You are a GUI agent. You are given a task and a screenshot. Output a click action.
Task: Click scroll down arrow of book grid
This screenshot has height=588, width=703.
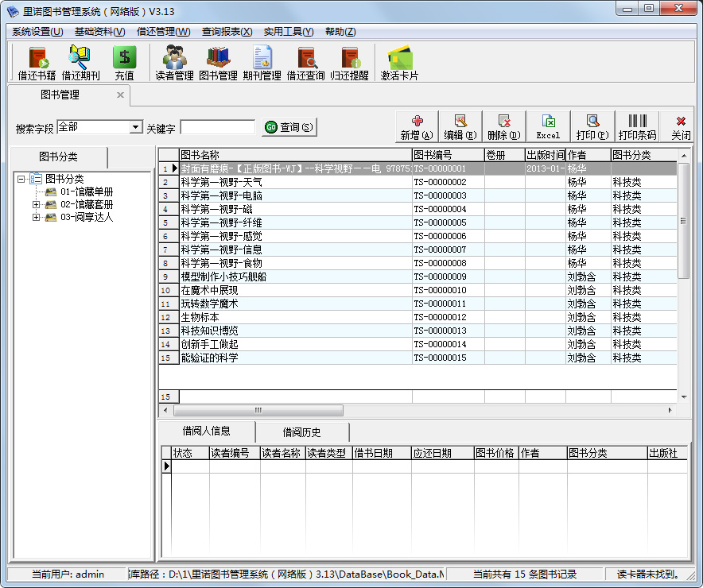click(x=684, y=397)
